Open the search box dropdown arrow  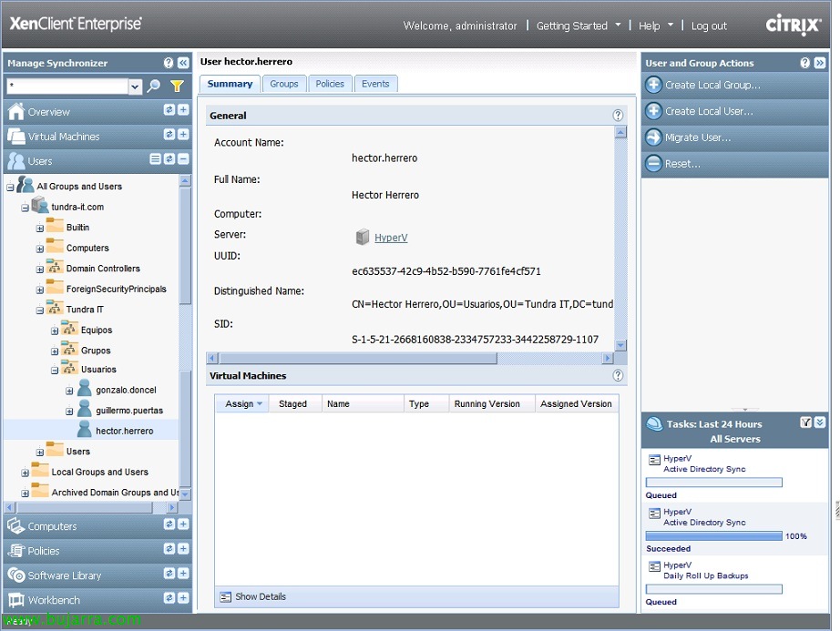coord(135,87)
